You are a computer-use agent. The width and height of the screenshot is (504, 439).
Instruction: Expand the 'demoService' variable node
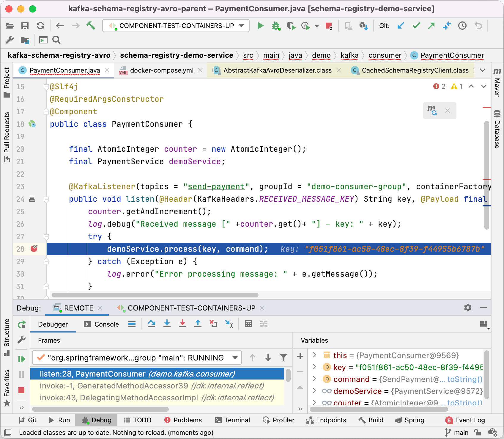314,391
